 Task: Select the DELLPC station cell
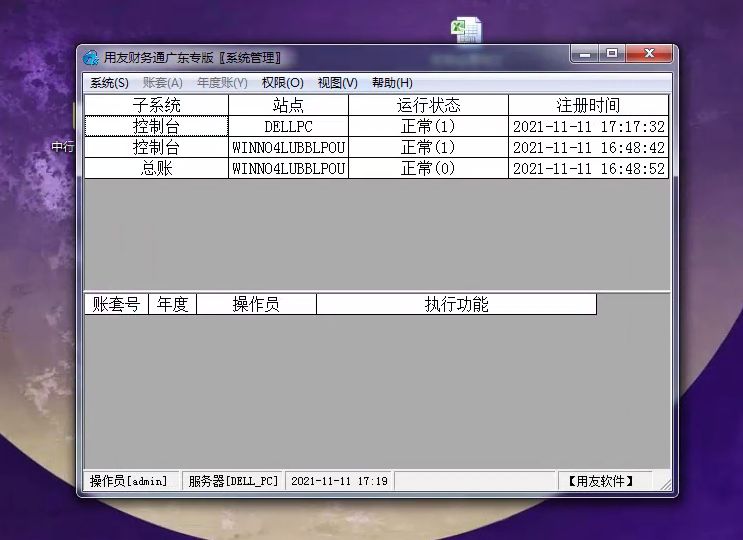point(288,126)
